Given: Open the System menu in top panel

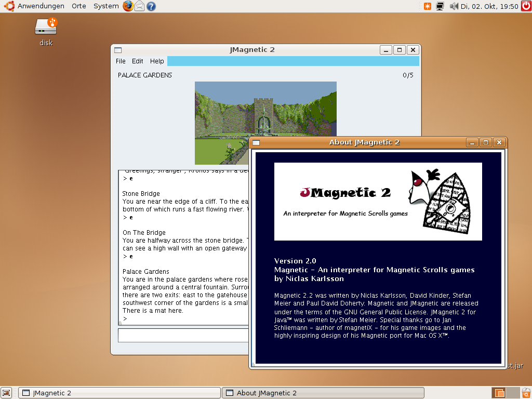Looking at the screenshot, I should pyautogui.click(x=106, y=6).
